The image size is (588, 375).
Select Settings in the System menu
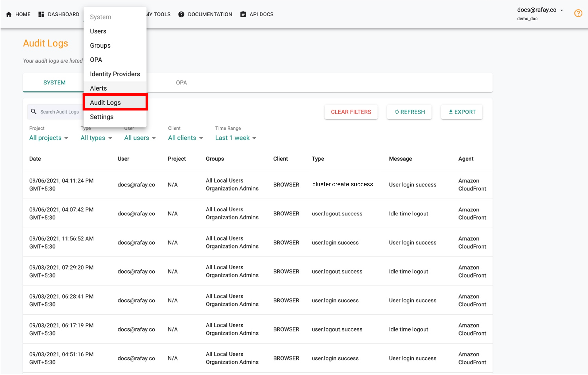pyautogui.click(x=115, y=117)
